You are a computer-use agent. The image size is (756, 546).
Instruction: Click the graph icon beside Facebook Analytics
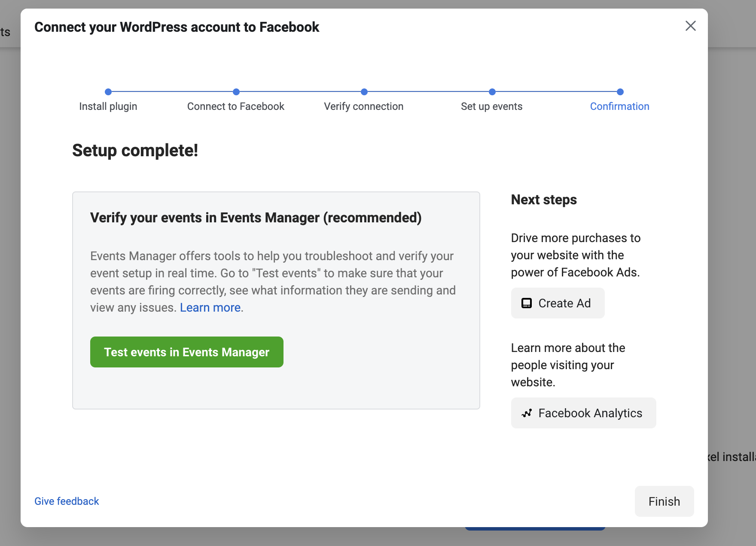526,413
